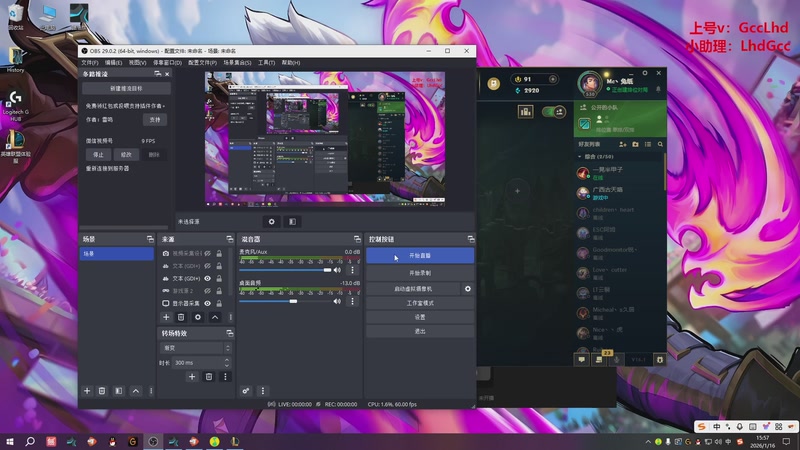
Task: Mute the Desktop Audio speaker icon
Action: pos(337,302)
